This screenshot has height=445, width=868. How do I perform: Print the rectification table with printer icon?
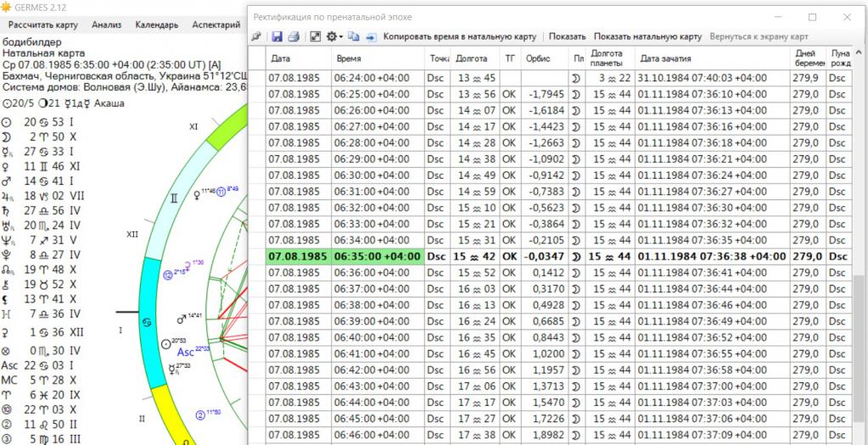click(294, 36)
